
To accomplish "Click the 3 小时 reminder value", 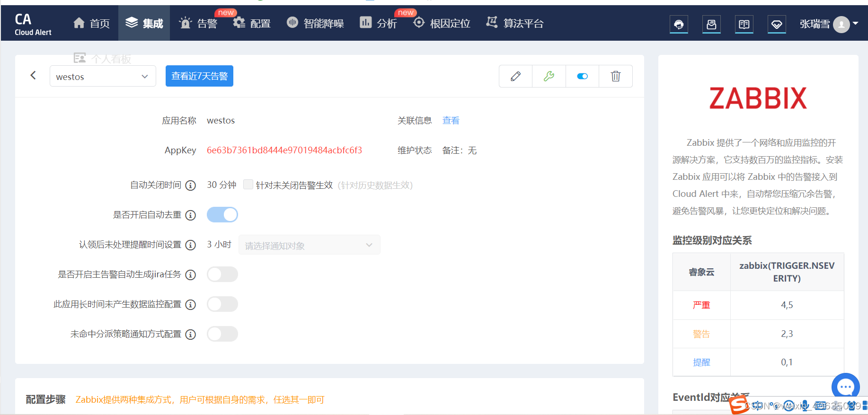I will (219, 245).
